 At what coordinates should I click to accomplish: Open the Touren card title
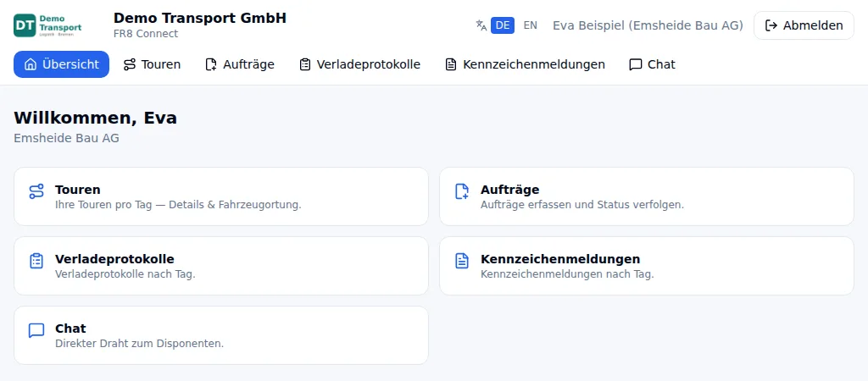pos(78,190)
